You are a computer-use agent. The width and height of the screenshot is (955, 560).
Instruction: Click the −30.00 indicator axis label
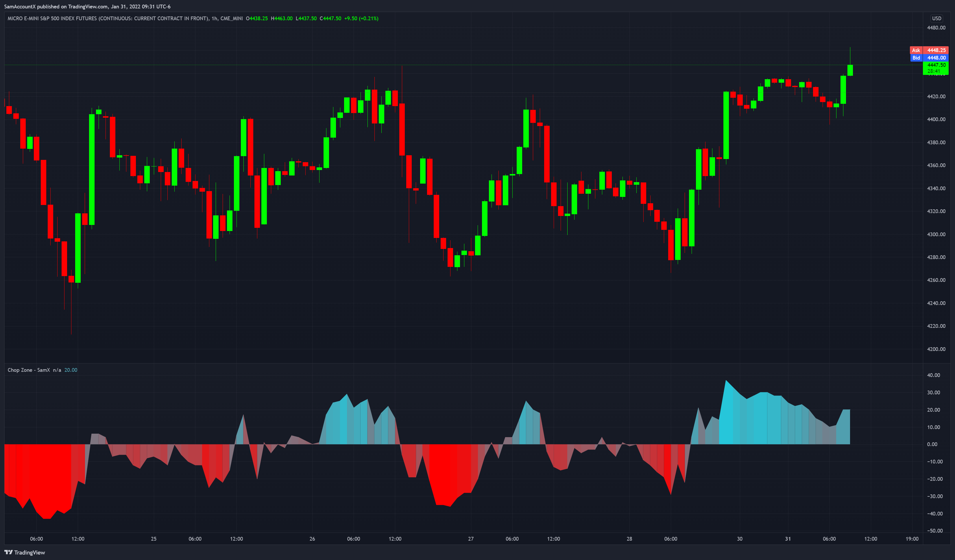click(x=935, y=496)
